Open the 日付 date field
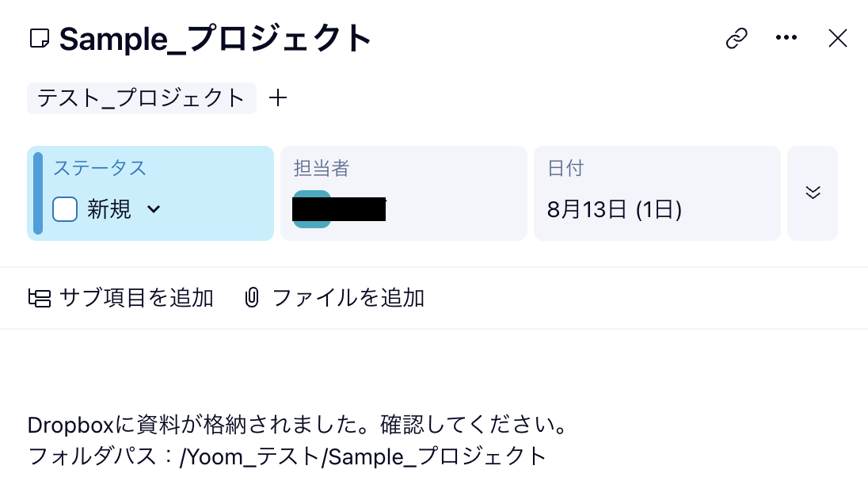 click(657, 193)
